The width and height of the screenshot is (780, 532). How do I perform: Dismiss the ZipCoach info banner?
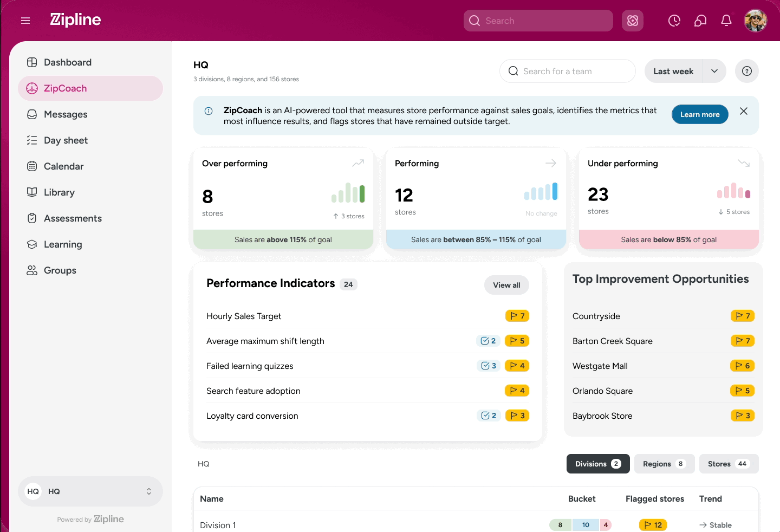pyautogui.click(x=744, y=111)
